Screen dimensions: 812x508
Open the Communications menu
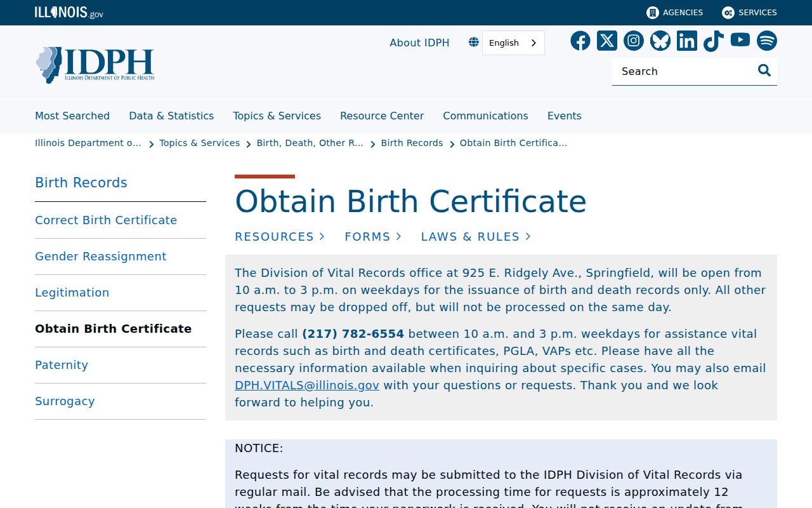point(485,116)
